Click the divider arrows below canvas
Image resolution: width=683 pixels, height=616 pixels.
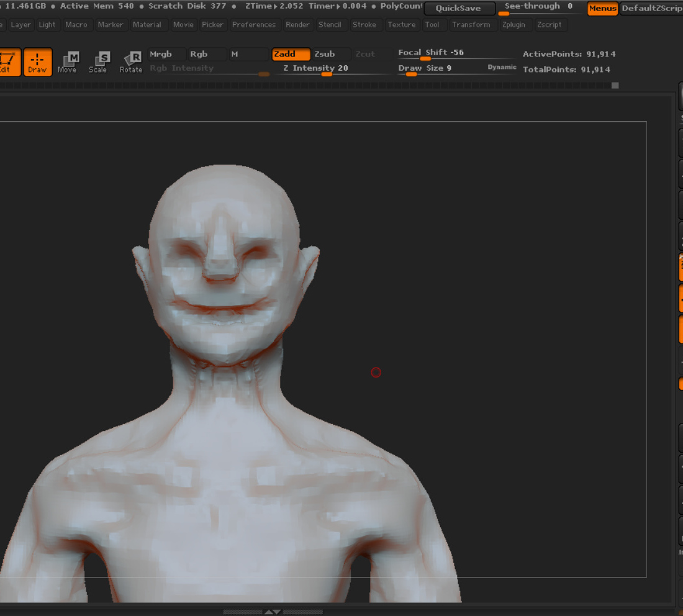pyautogui.click(x=273, y=612)
